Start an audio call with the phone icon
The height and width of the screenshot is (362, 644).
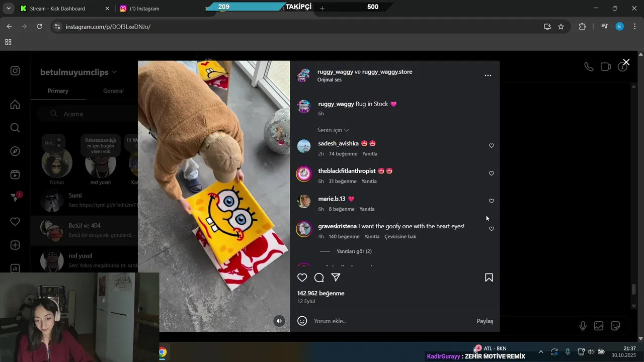pos(589,67)
